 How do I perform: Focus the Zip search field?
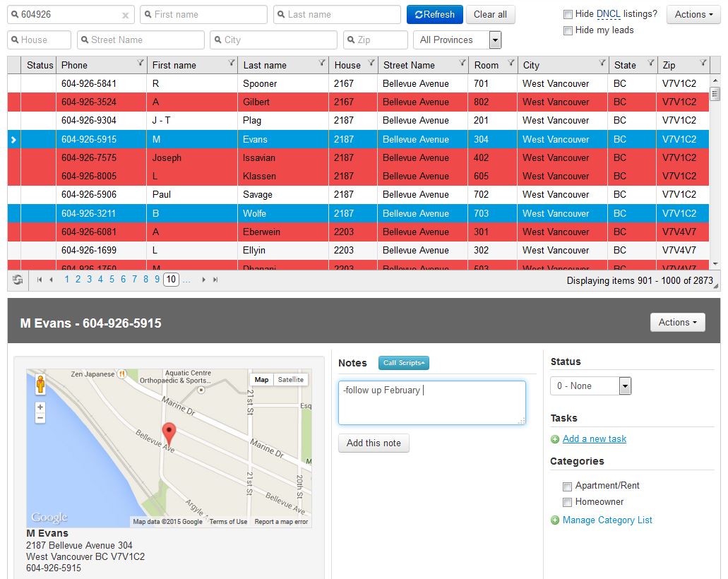376,40
